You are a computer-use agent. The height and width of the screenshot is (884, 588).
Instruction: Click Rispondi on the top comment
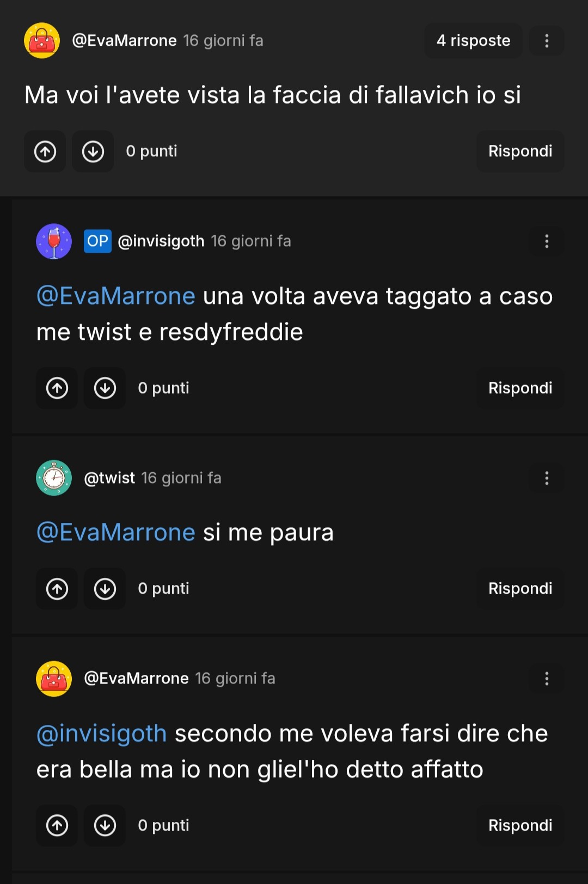pyautogui.click(x=520, y=151)
